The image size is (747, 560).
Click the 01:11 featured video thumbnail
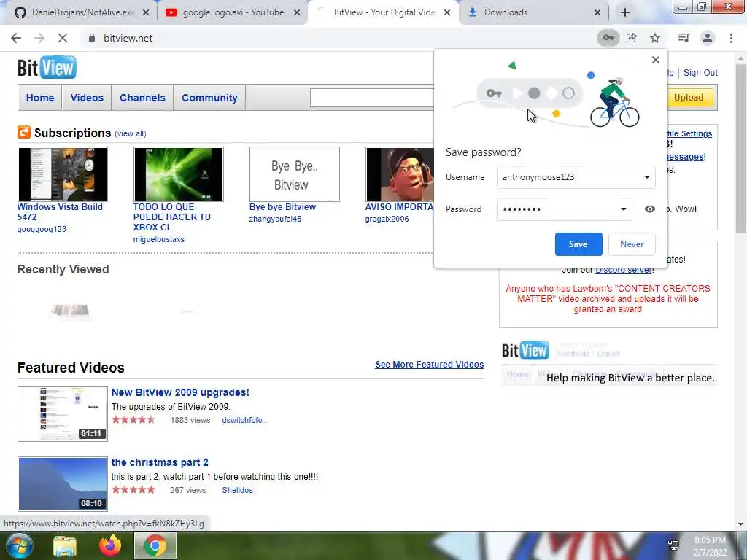tap(63, 414)
